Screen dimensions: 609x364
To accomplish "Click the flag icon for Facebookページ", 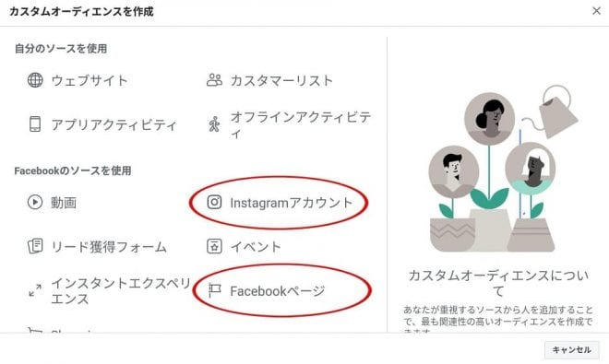I will click(x=214, y=290).
